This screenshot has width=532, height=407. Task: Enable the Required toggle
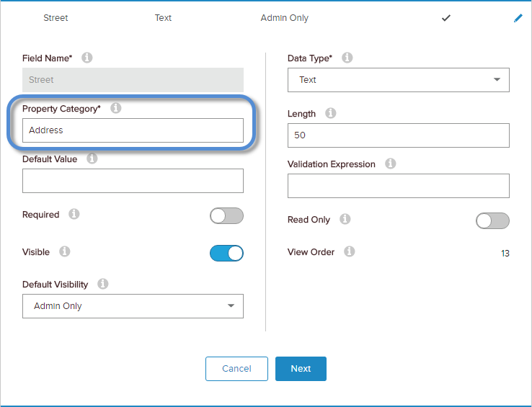(226, 215)
